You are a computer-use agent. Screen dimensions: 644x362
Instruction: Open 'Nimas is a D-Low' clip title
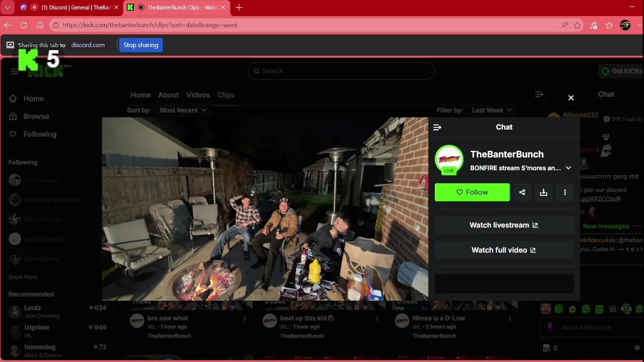(x=439, y=318)
